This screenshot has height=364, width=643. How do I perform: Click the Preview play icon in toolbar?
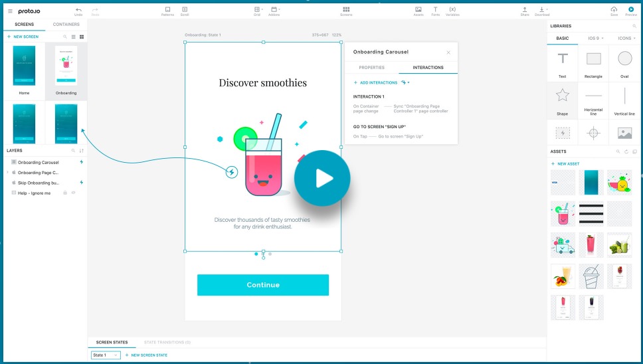(x=631, y=9)
